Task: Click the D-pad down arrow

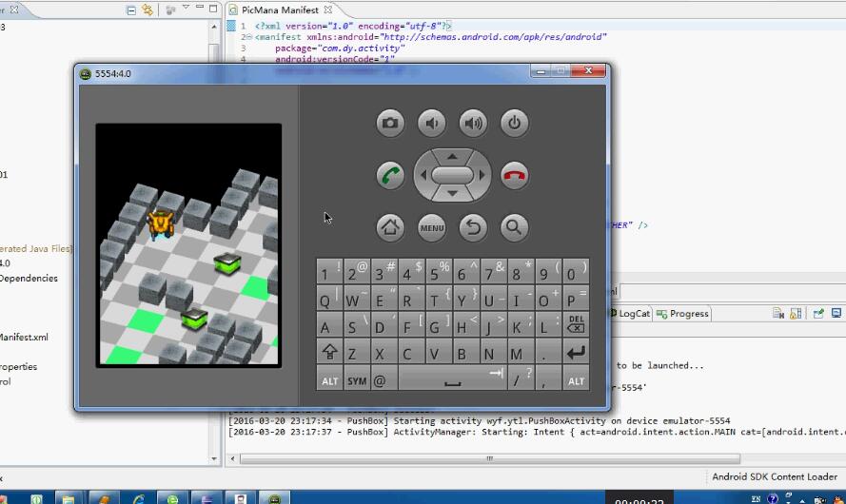Action: [x=452, y=193]
